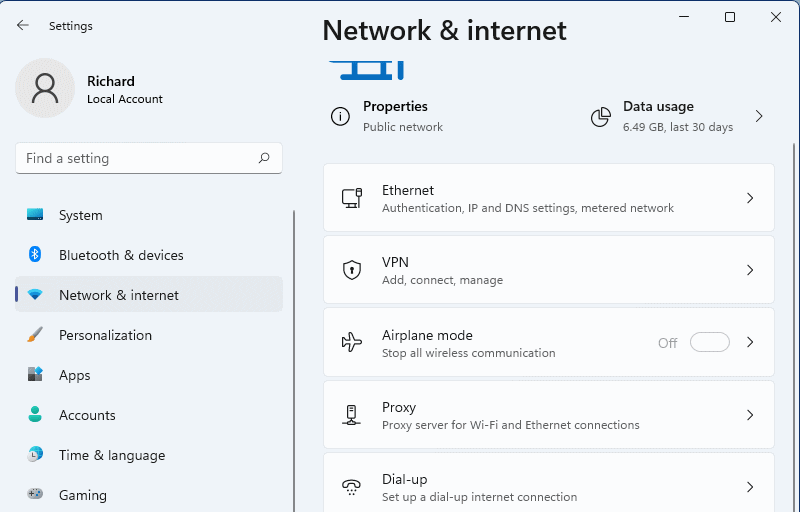800x512 pixels.
Task: Click the Proxy server icon
Action: 351,415
